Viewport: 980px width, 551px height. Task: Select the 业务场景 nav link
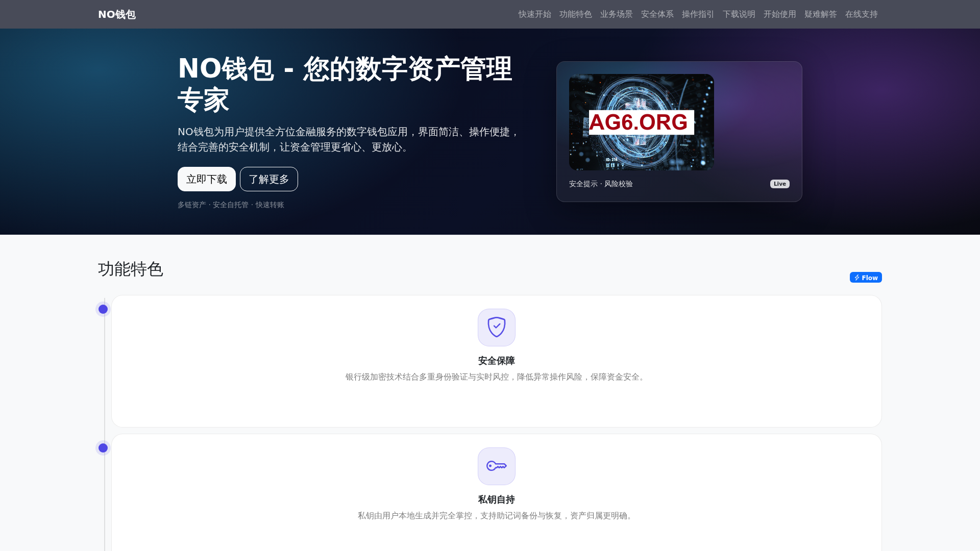pos(617,14)
